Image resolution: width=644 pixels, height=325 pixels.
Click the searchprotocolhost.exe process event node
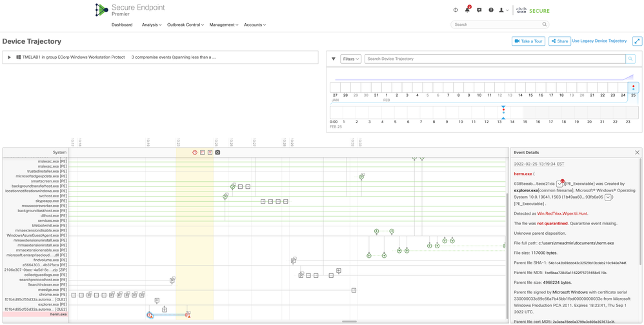172,281
